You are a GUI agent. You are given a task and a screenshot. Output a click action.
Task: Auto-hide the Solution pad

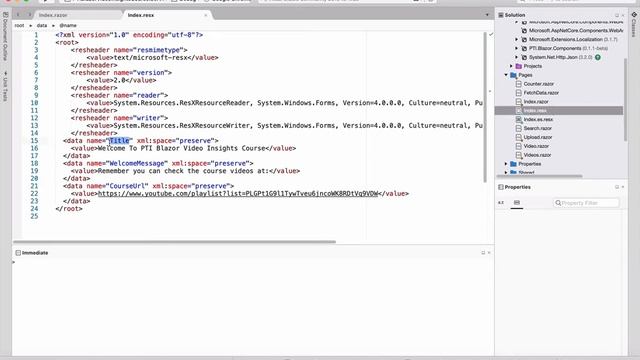coord(617,15)
